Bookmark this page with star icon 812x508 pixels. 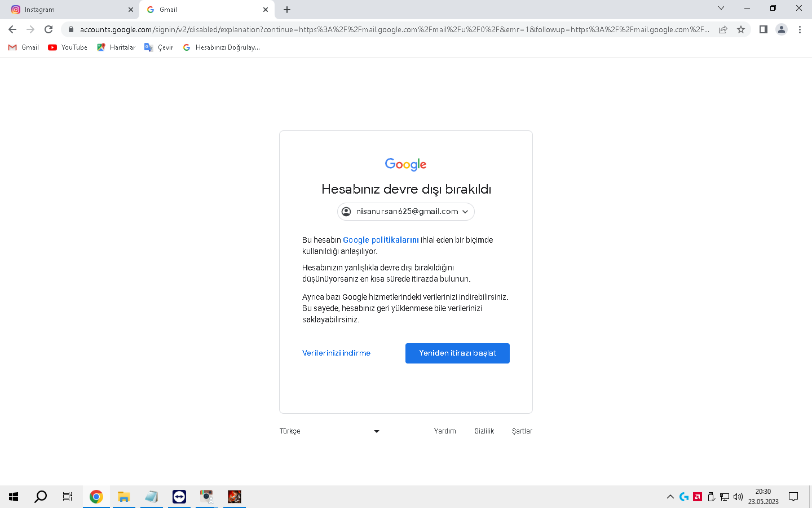741,29
